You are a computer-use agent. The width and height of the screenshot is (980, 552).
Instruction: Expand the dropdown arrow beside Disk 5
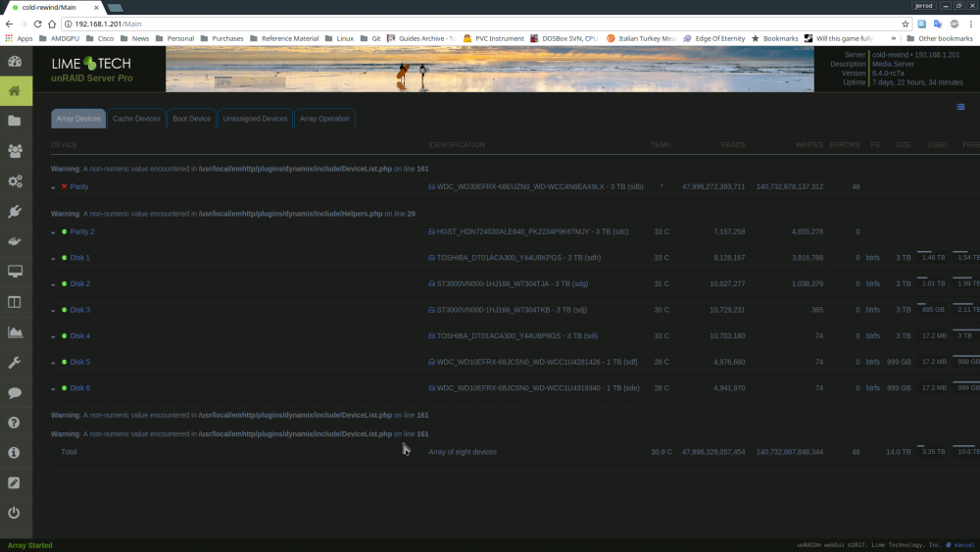53,363
